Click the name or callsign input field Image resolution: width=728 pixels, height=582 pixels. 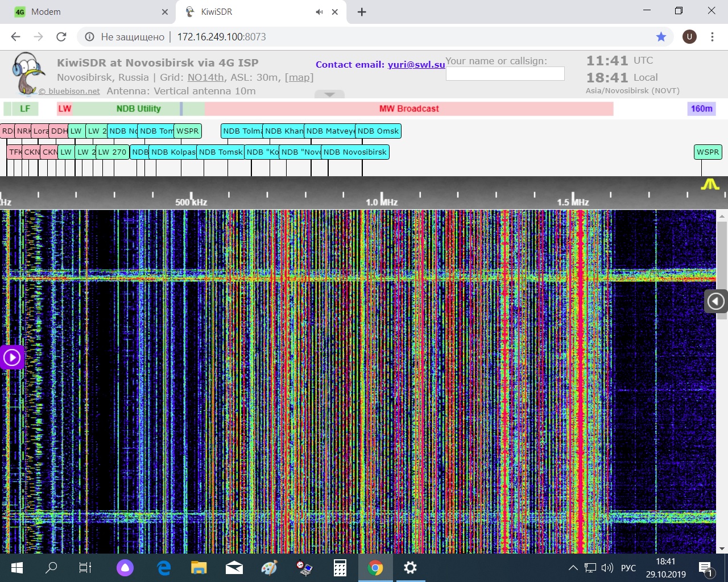coord(505,74)
